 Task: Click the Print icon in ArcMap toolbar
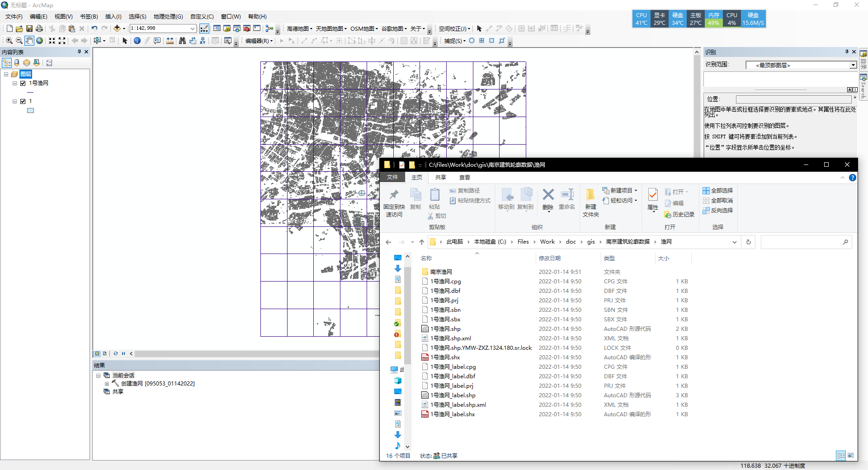(x=39, y=28)
